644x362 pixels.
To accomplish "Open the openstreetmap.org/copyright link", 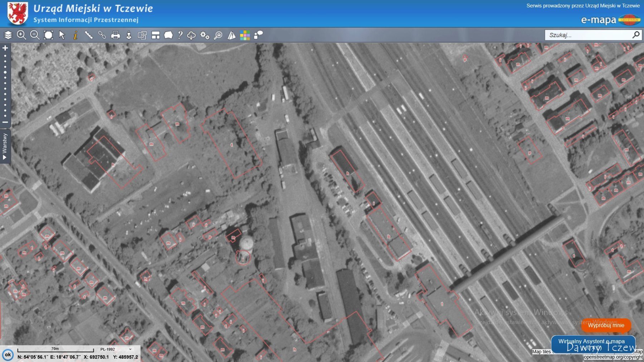I will [613, 357].
